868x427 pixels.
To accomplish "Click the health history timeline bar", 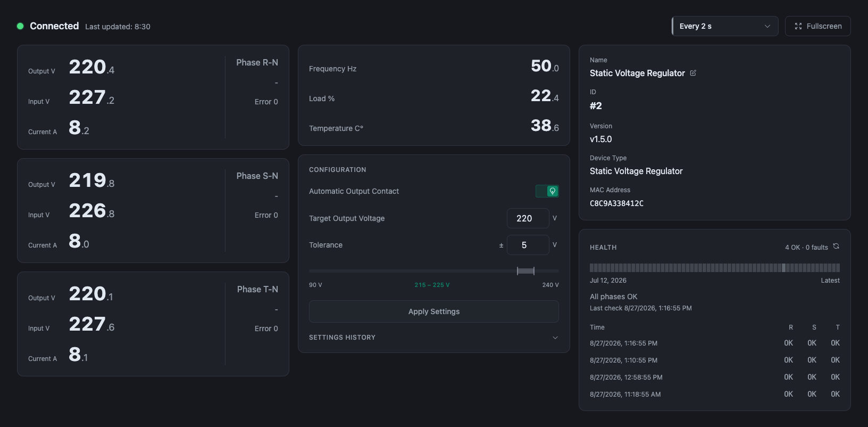I will 714,268.
